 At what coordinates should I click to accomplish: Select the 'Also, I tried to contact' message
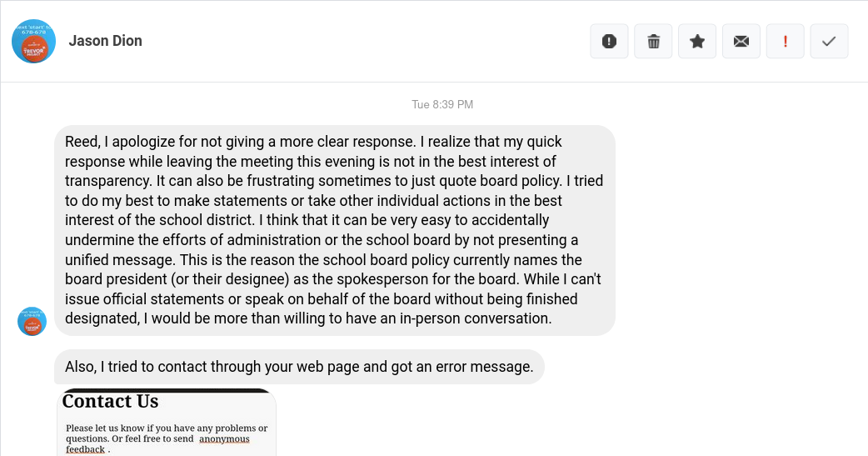tap(299, 367)
